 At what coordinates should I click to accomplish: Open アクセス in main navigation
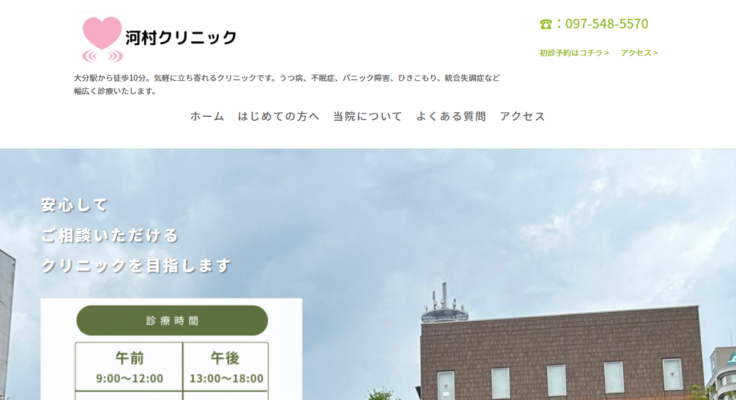point(522,116)
